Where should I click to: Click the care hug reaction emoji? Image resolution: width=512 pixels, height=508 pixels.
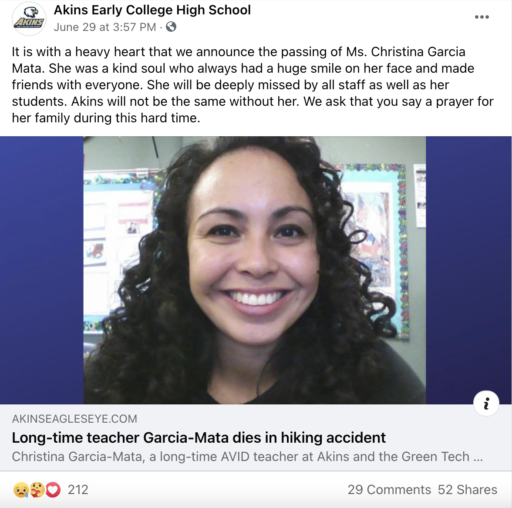click(37, 490)
